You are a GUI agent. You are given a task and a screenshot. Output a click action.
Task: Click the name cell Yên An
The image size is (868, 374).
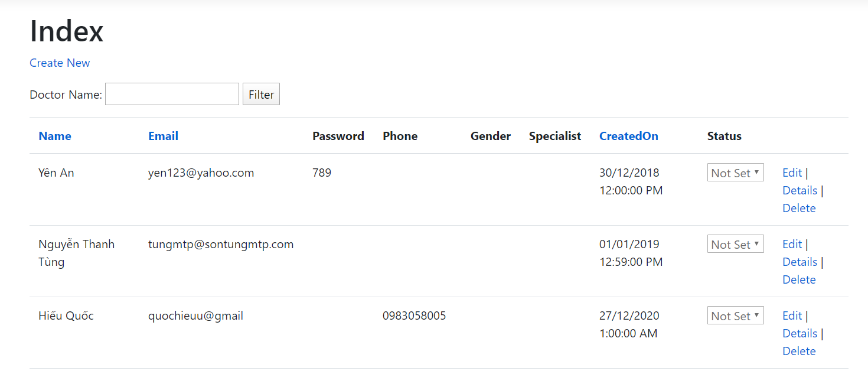56,173
